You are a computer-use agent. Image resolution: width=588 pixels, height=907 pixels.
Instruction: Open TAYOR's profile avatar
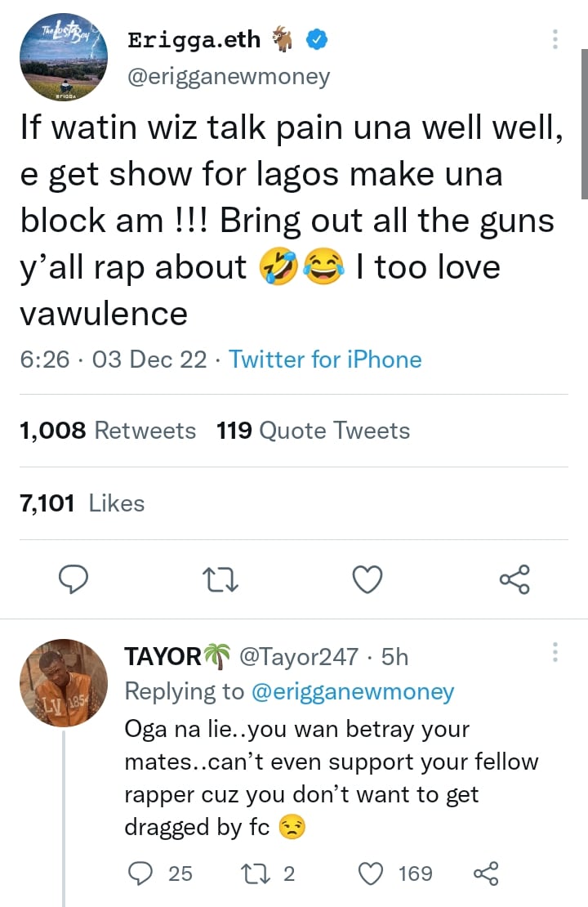pos(64,682)
